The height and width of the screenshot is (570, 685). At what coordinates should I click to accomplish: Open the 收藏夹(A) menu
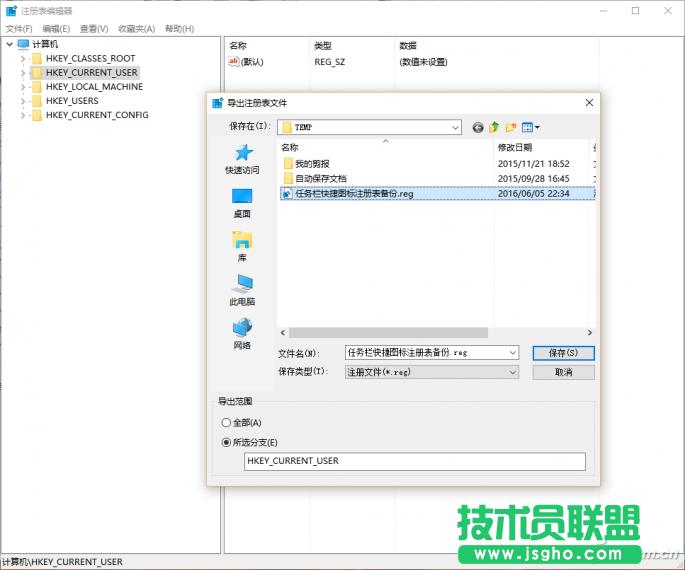[134, 29]
